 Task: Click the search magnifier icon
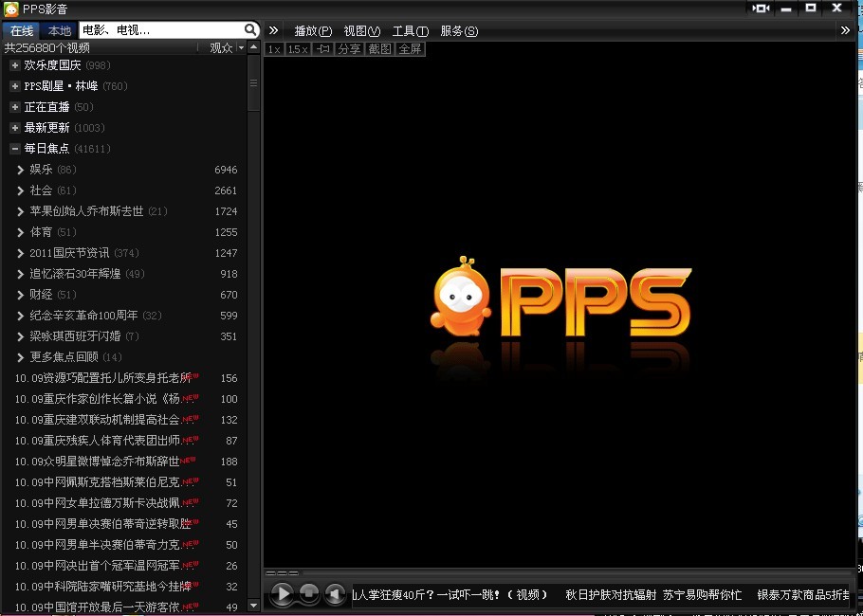[x=250, y=30]
